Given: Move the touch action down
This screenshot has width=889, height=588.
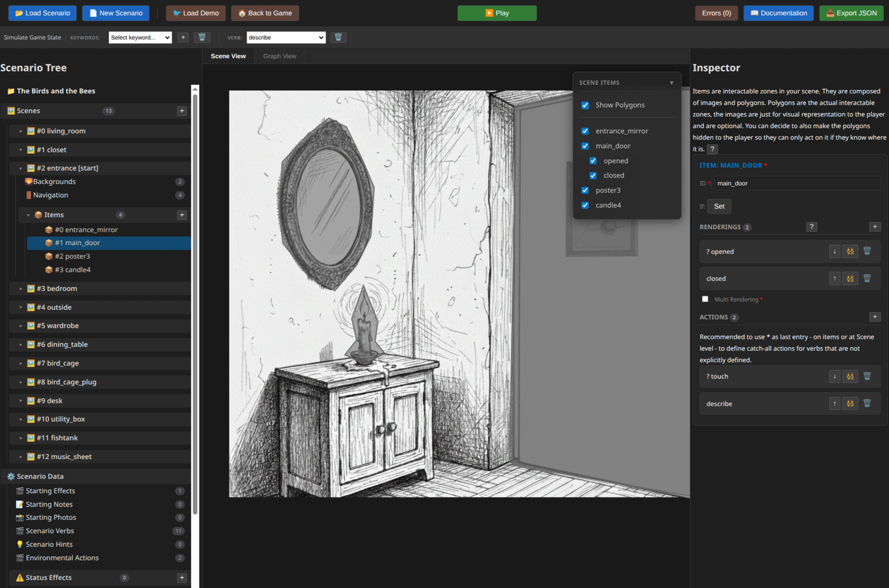Looking at the screenshot, I should point(834,376).
